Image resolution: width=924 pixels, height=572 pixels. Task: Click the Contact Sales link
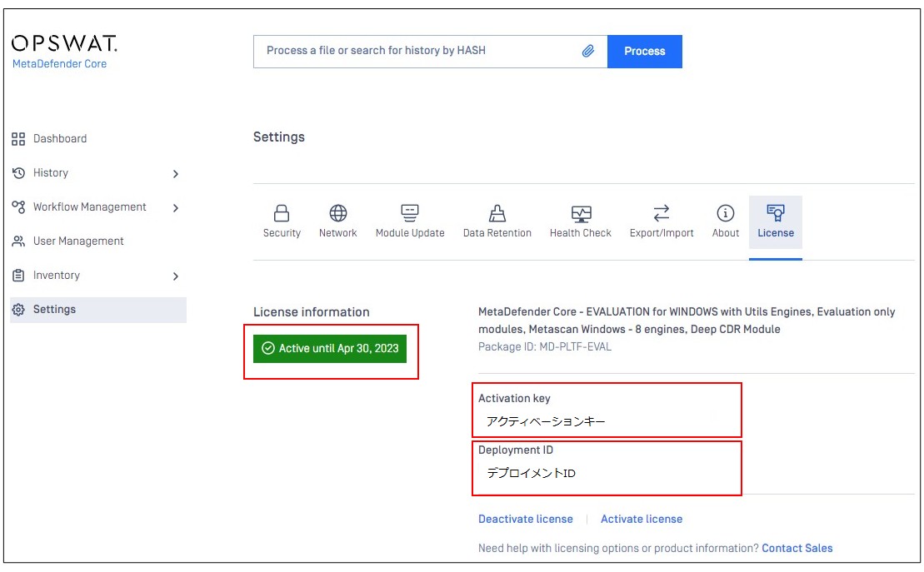[797, 549]
